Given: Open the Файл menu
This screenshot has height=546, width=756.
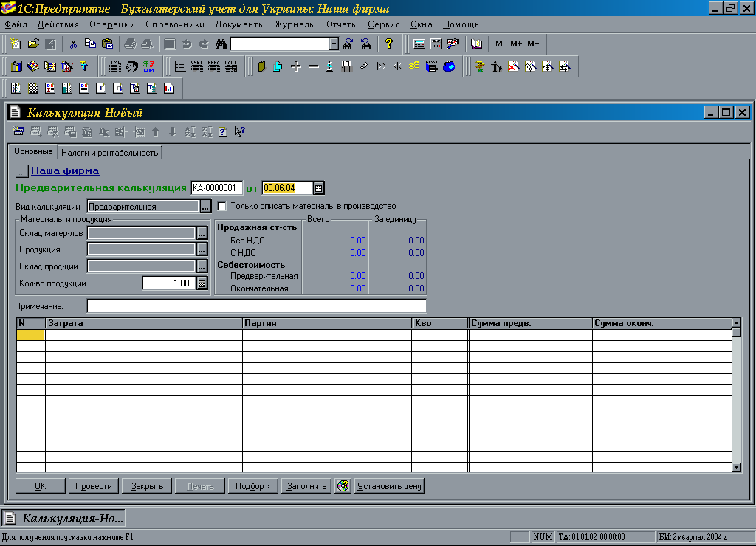Looking at the screenshot, I should tap(16, 24).
